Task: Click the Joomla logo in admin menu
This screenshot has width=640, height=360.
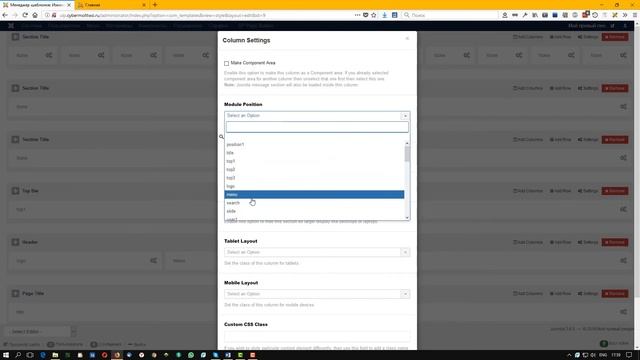Action: coord(11,26)
